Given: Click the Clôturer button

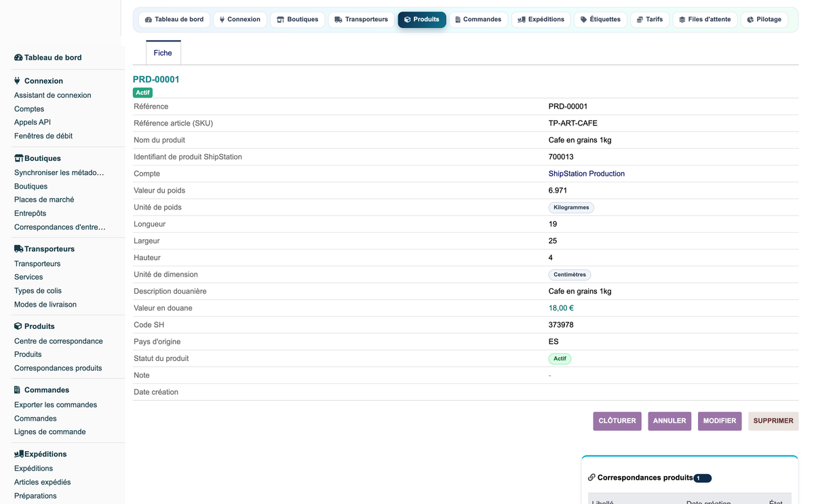Looking at the screenshot, I should [617, 421].
